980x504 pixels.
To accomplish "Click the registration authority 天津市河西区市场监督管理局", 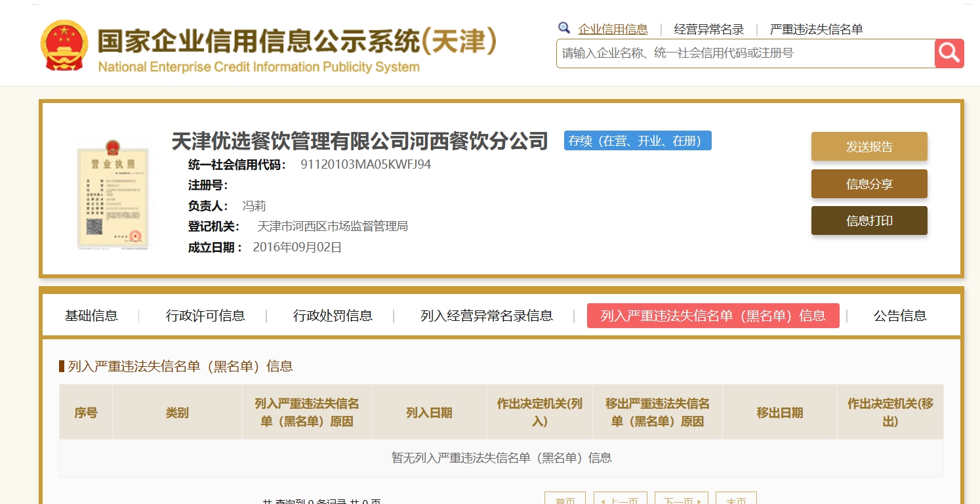I will (333, 226).
